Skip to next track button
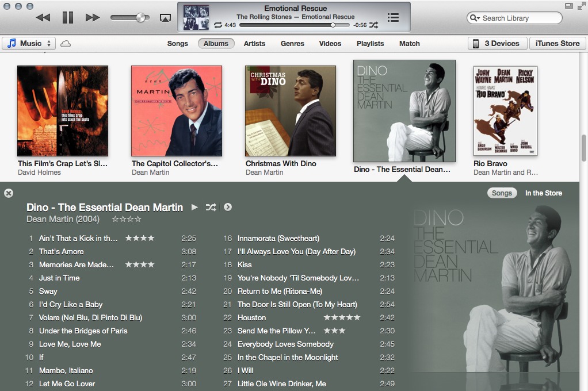The image size is (588, 391). pos(93,18)
